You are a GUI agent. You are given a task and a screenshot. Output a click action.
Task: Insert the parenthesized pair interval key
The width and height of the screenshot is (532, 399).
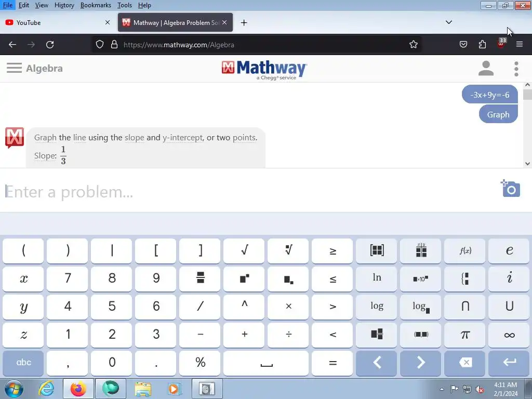420,335
